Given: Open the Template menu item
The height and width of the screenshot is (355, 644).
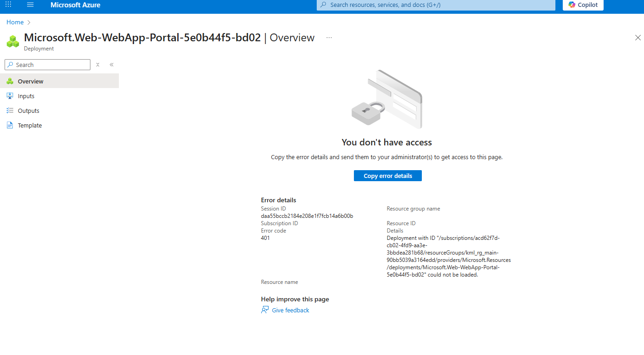Looking at the screenshot, I should click(x=60, y=125).
